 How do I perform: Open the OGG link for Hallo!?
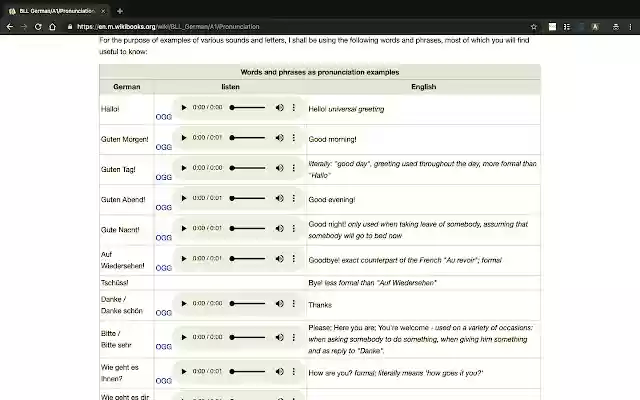[164, 117]
